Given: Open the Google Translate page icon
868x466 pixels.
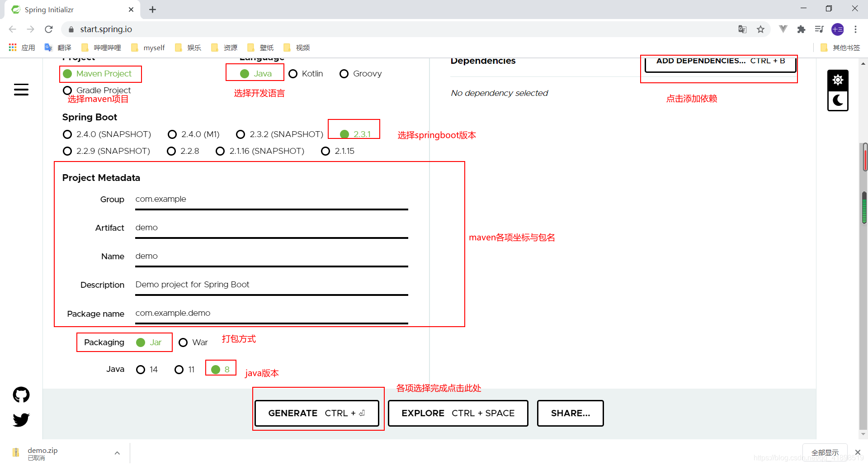Looking at the screenshot, I should pos(742,29).
